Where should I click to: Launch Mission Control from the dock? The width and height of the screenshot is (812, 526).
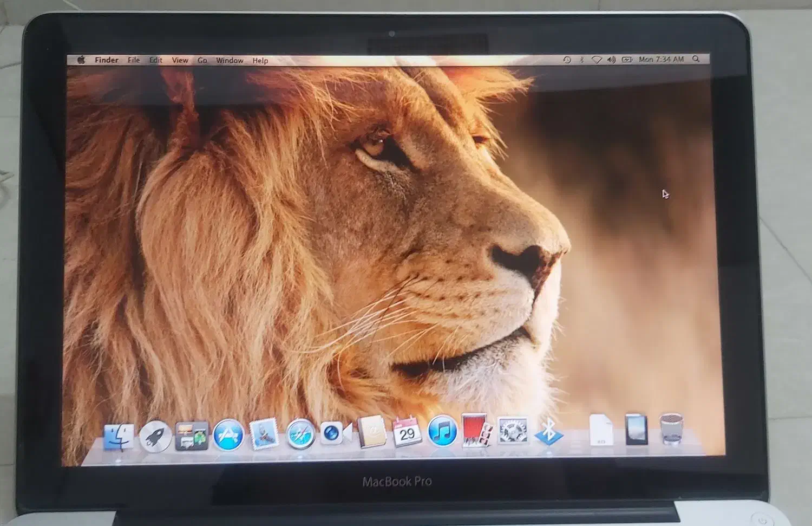point(192,436)
